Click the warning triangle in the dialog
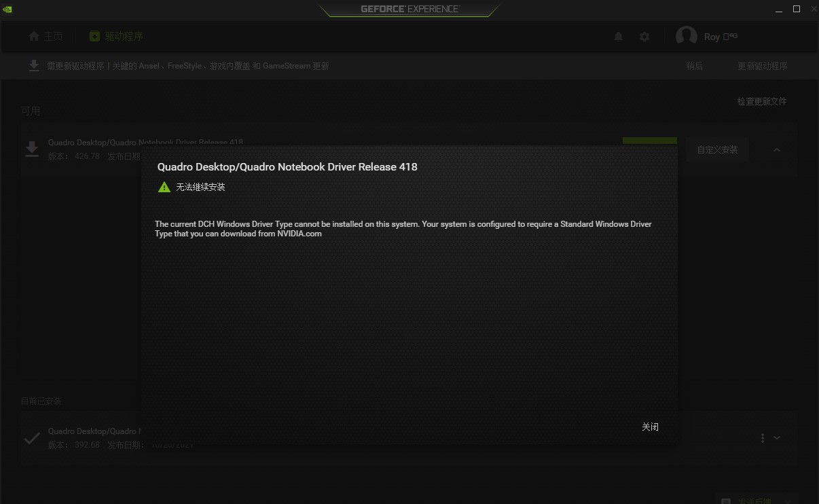The image size is (819, 504). pos(164,187)
